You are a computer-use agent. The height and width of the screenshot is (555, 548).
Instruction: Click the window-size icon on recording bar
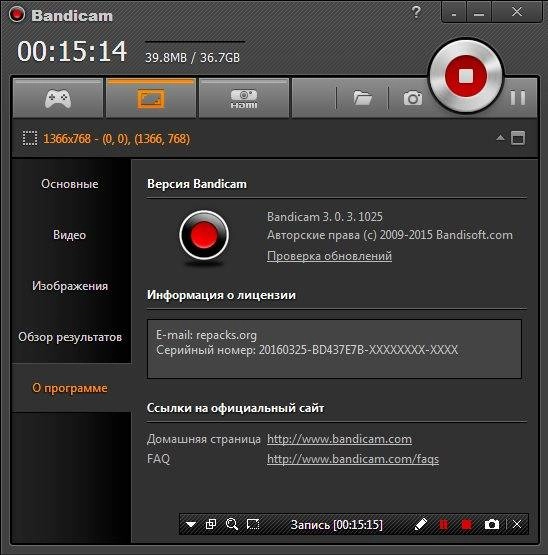pos(211,524)
